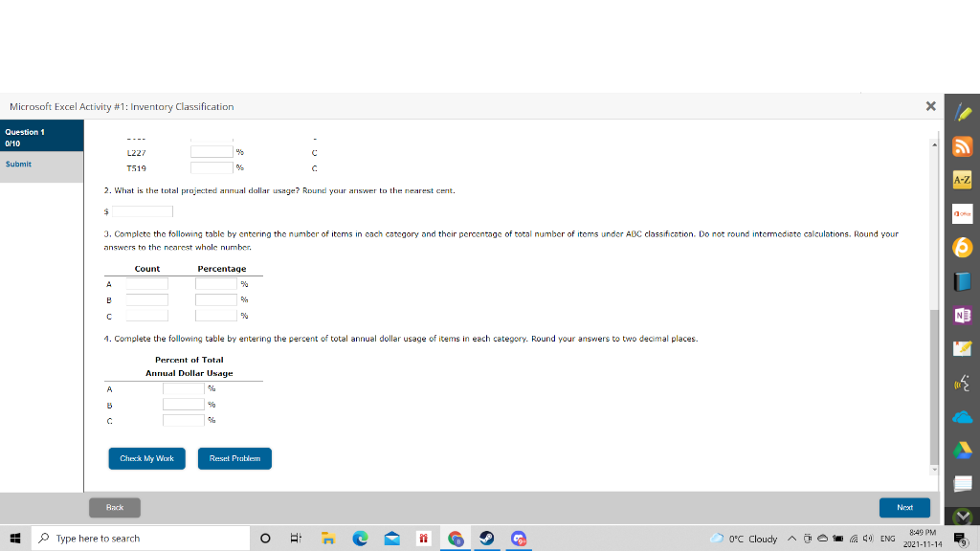This screenshot has width=980, height=551.
Task: Open the OneDrive cloud icon in sidebar
Action: (x=964, y=415)
